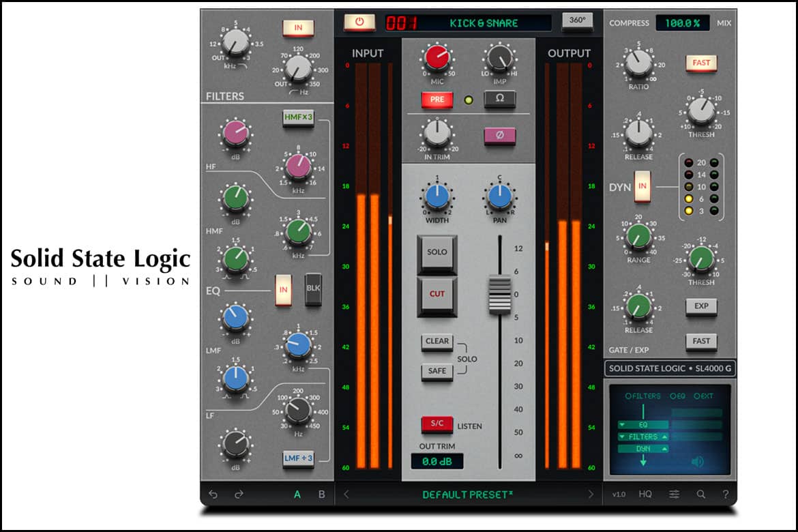Toggle the DYN IN button

point(642,186)
